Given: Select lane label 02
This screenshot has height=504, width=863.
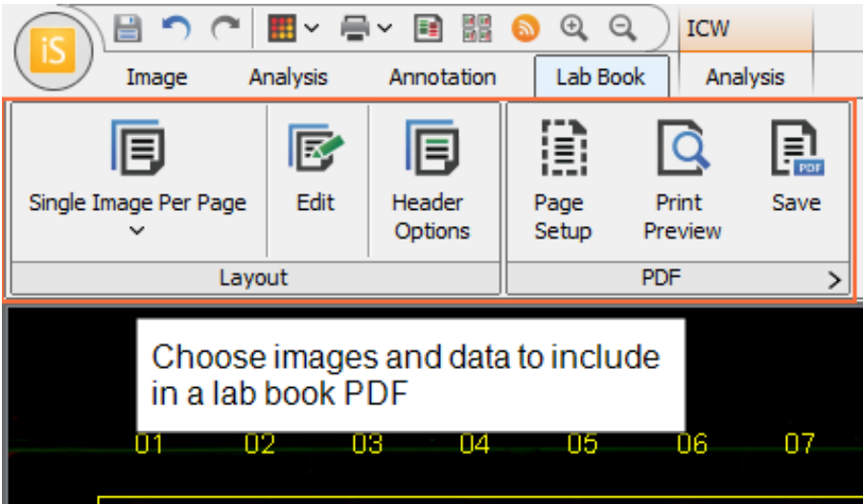Looking at the screenshot, I should tap(260, 444).
